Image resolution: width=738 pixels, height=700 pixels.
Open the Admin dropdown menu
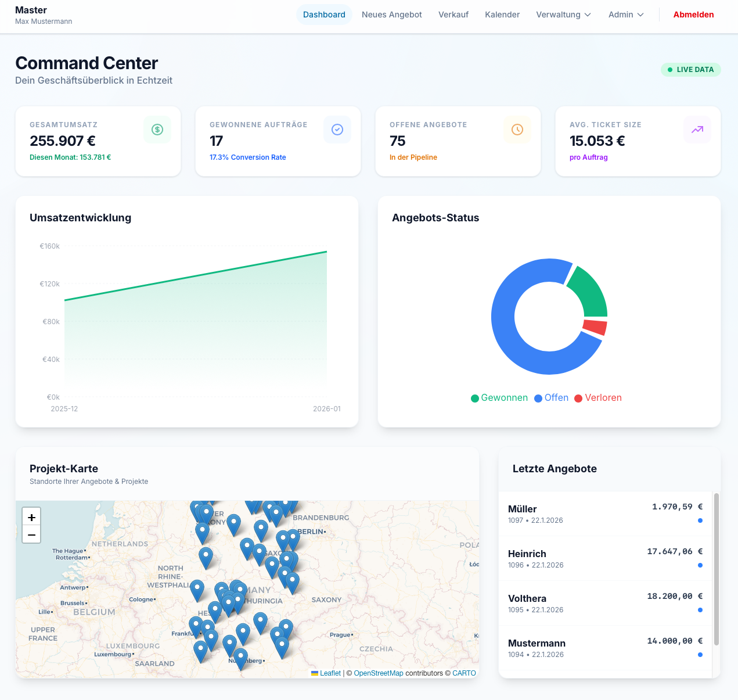point(626,15)
